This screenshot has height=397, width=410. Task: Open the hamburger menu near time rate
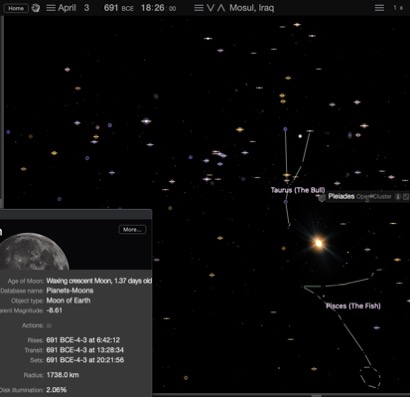coord(379,8)
